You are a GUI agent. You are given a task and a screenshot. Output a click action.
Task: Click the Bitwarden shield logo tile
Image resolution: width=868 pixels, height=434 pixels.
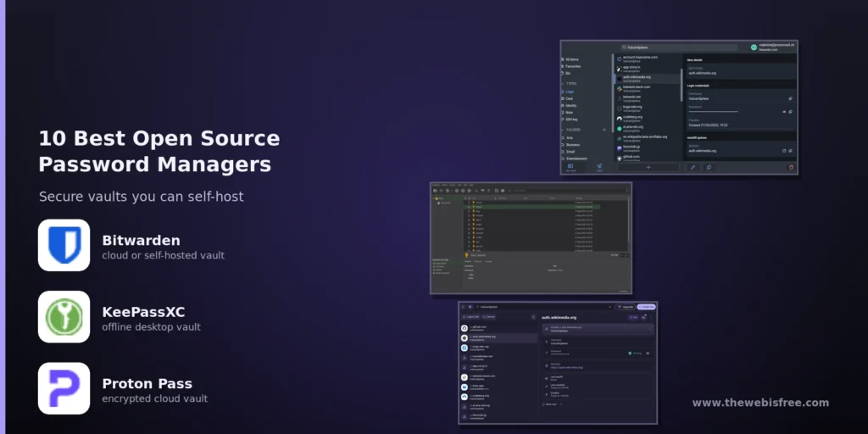click(64, 245)
